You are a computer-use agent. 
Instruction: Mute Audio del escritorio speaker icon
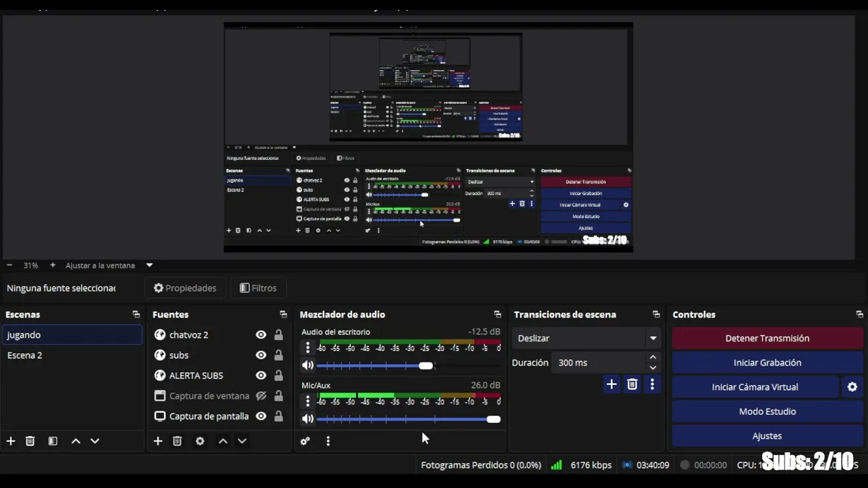[308, 365]
